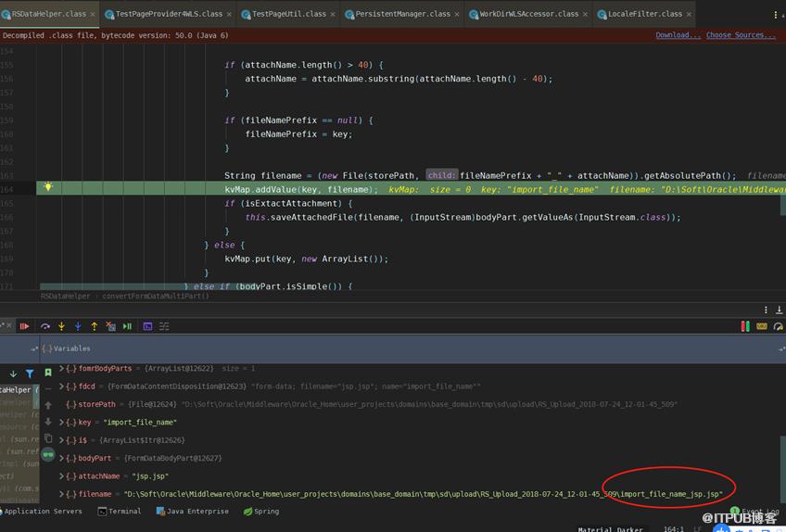
Task: Click the Trace Current Stream Chain icon
Action: click(x=164, y=326)
